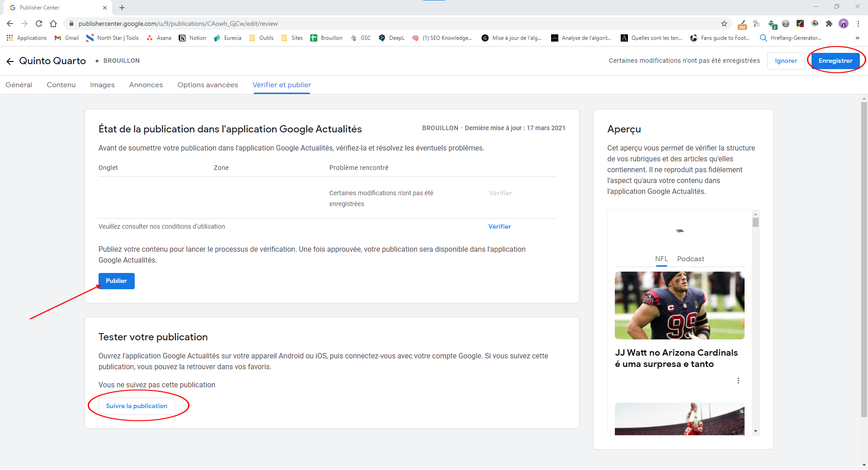Image resolution: width=868 pixels, height=470 pixels.
Task: Open the Chrome three-dot menu
Action: point(858,23)
